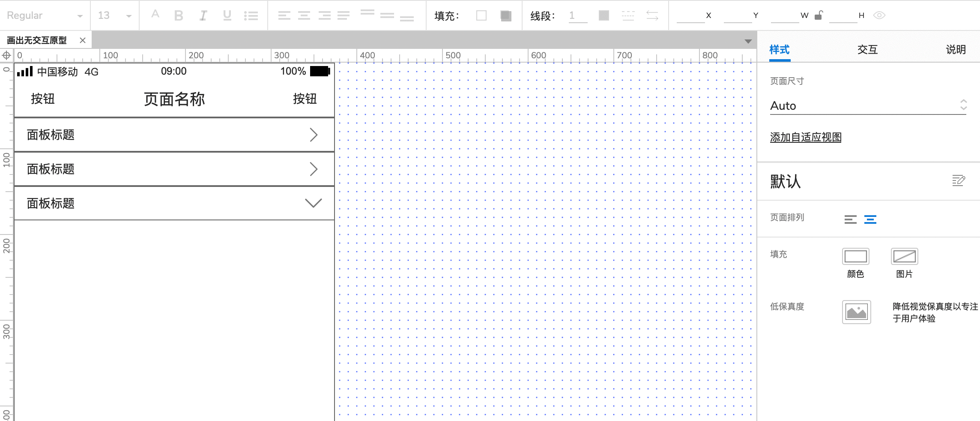Click the arrow style icon beside 线段
Screen dimensions: 980x421
pos(652,15)
